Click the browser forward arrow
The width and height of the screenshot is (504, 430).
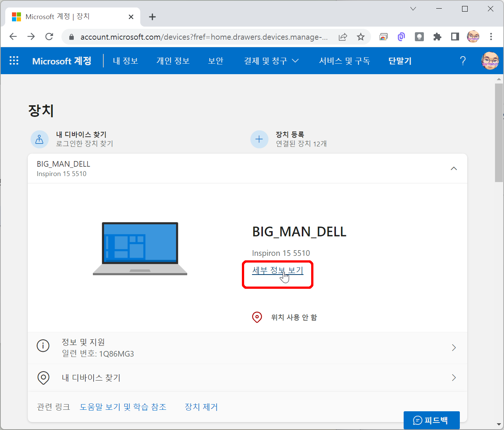[31, 36]
